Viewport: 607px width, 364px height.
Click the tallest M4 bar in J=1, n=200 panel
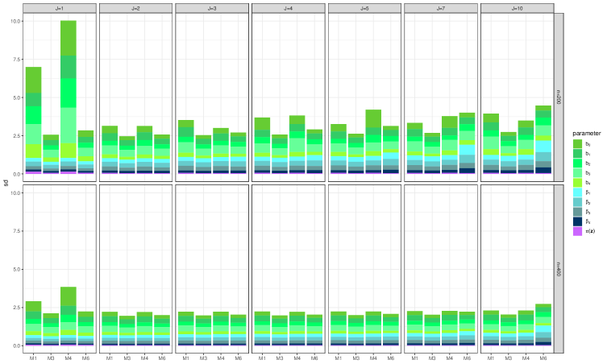[x=69, y=97]
